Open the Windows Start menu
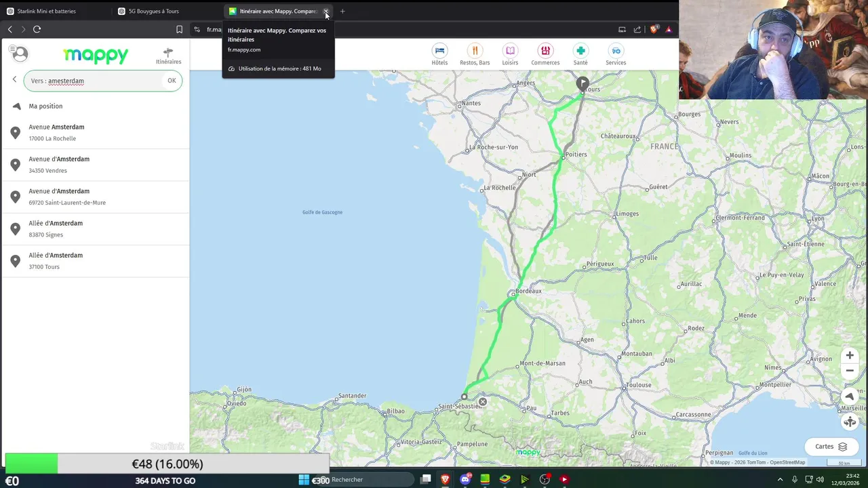The height and width of the screenshot is (488, 868). pyautogui.click(x=304, y=479)
